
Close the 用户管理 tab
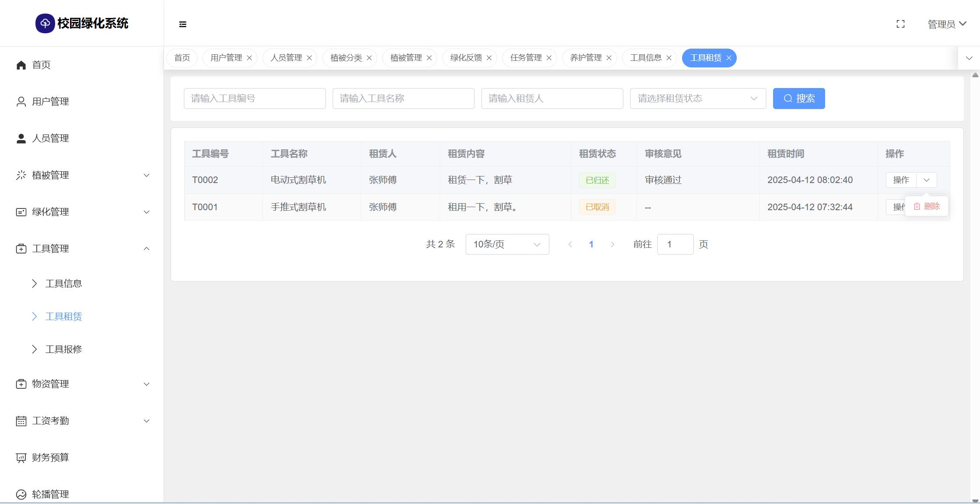pos(249,58)
